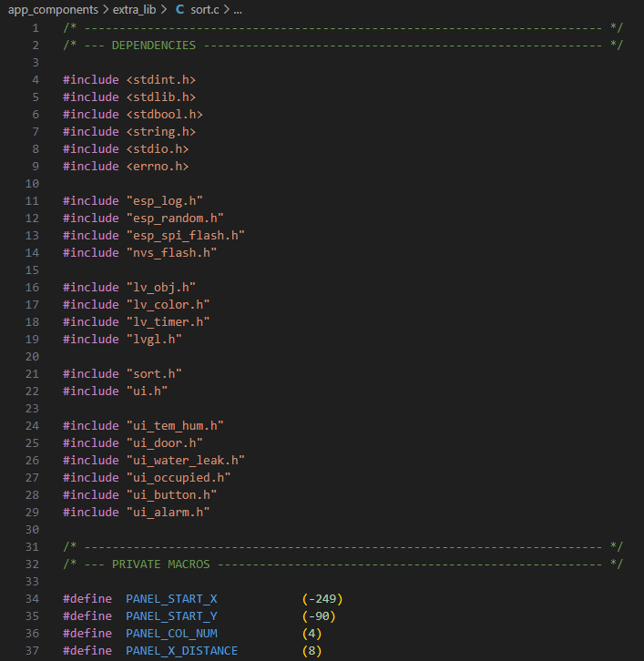Click the chevron after sort.c breadcrumb
The width and height of the screenshot is (644, 661).
226,10
